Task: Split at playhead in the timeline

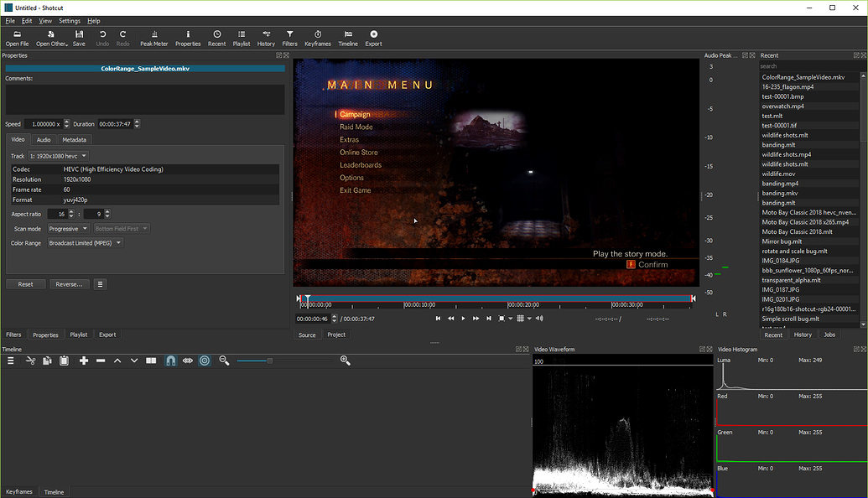Action: [x=151, y=361]
